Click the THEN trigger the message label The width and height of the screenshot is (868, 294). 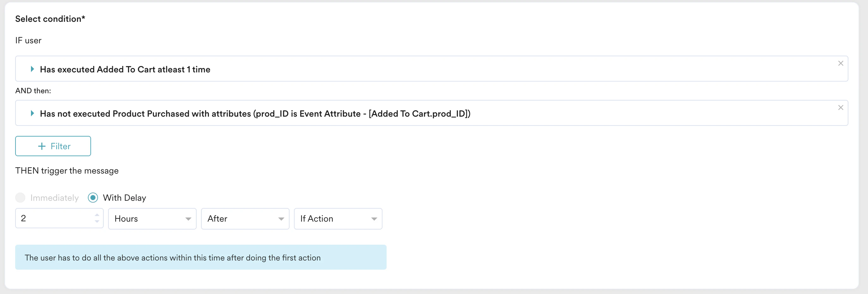pos(67,171)
